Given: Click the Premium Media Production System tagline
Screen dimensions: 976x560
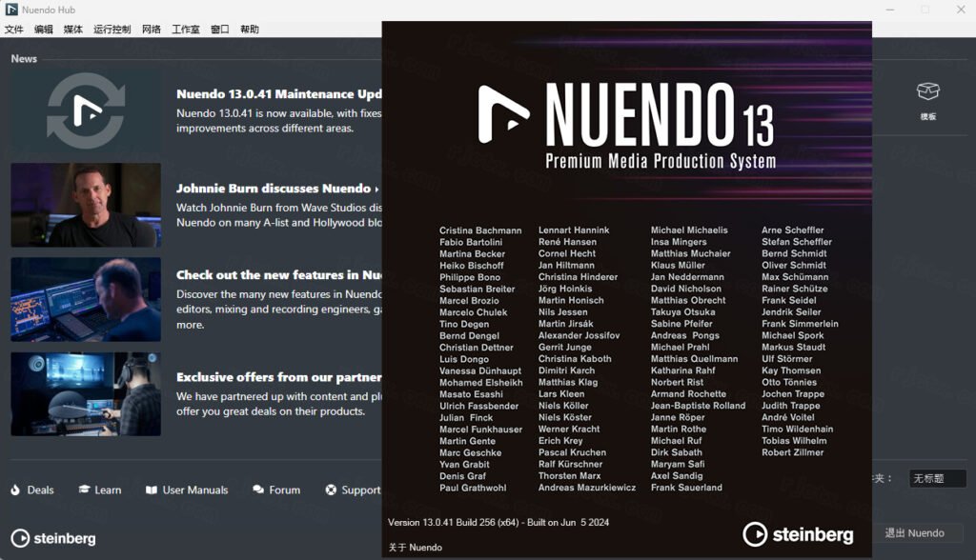Looking at the screenshot, I should (661, 161).
